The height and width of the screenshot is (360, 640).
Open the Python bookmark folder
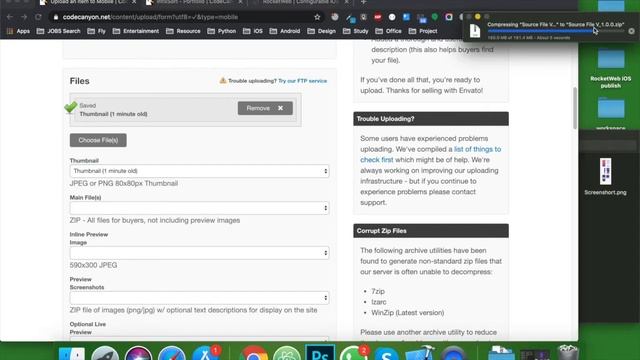[x=222, y=31]
